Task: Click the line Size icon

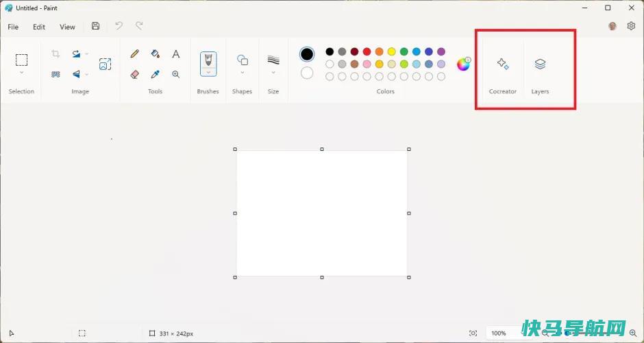Action: click(x=273, y=60)
